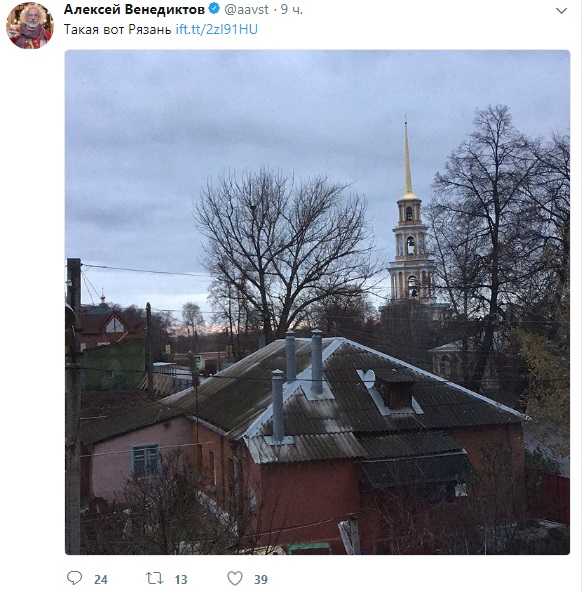View the 24 replies count
Screen dimensions: 582x592
101,579
